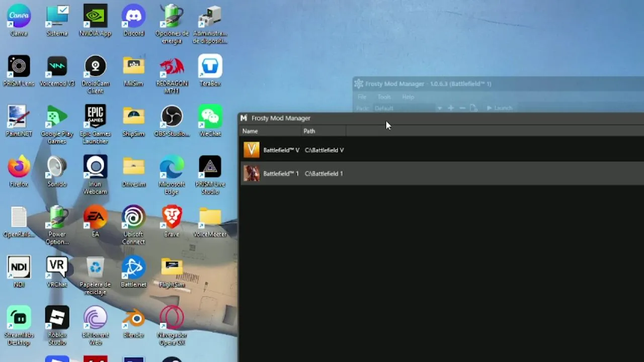Select the C:\Battlefield V path text
The height and width of the screenshot is (362, 644).
(x=324, y=150)
